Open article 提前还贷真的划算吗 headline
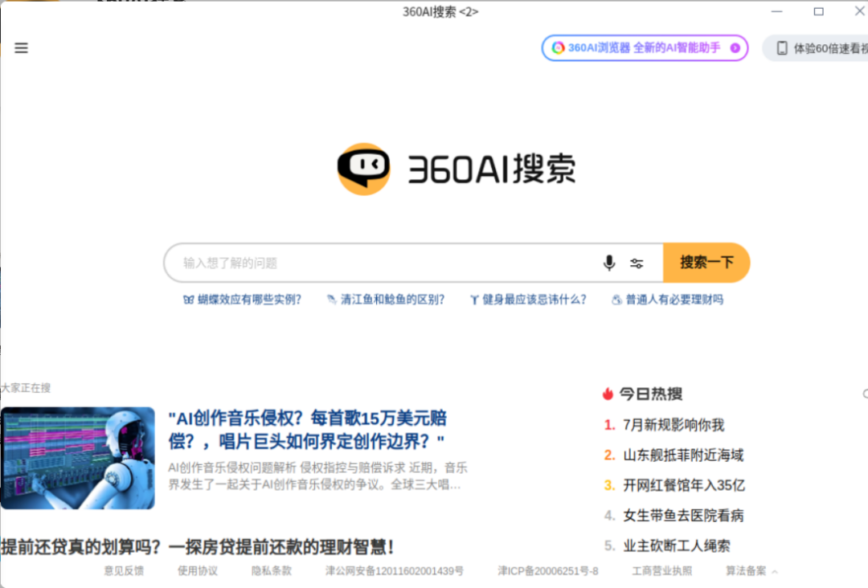 coord(198,547)
